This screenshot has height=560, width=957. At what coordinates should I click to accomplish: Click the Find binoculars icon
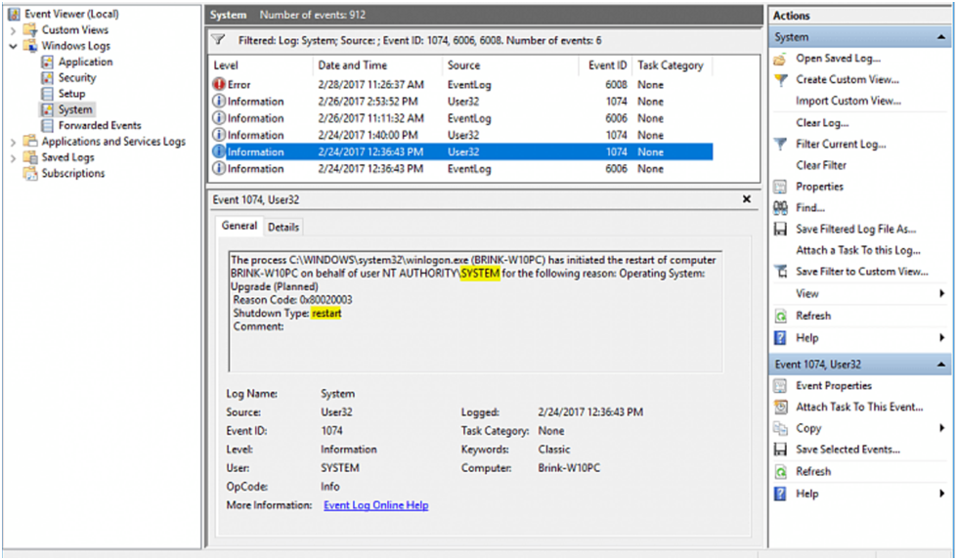coord(780,208)
